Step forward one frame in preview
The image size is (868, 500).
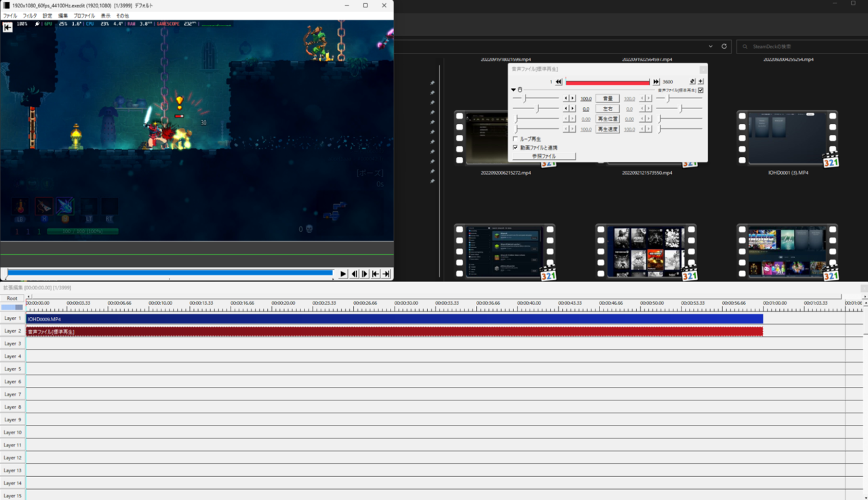tap(365, 274)
